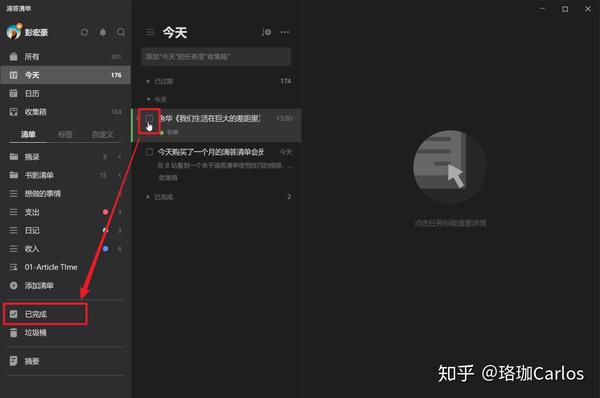600x398 pixels.
Task: Check the 今天购买了一个月 task checkbox
Action: [x=149, y=152]
